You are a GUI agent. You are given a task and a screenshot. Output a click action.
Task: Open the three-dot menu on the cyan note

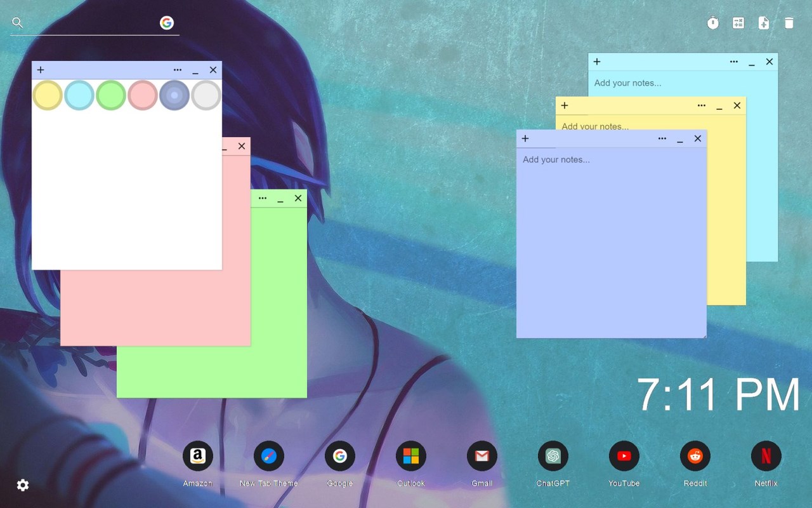(734, 62)
